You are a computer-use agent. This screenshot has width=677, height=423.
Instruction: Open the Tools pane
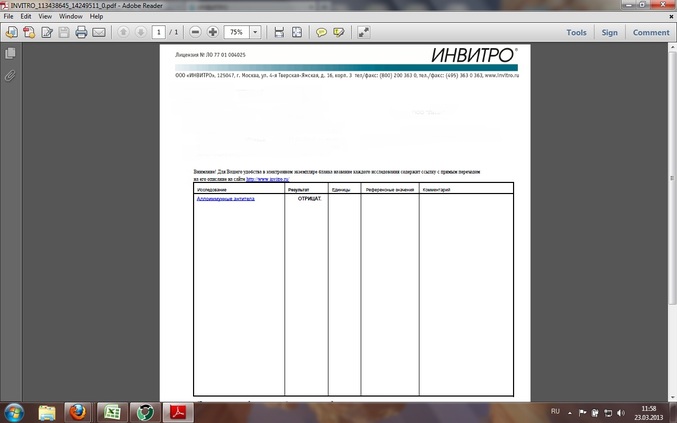pyautogui.click(x=576, y=32)
